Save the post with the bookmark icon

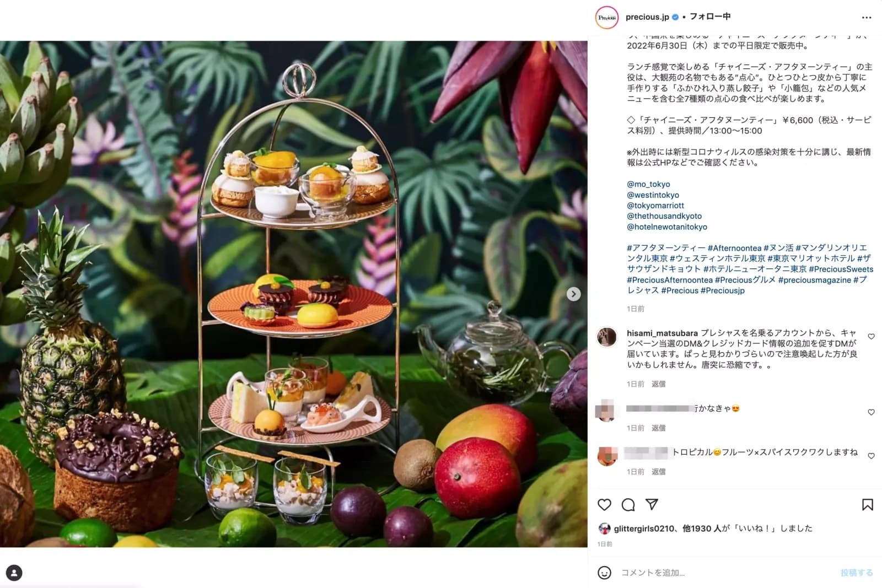867,504
